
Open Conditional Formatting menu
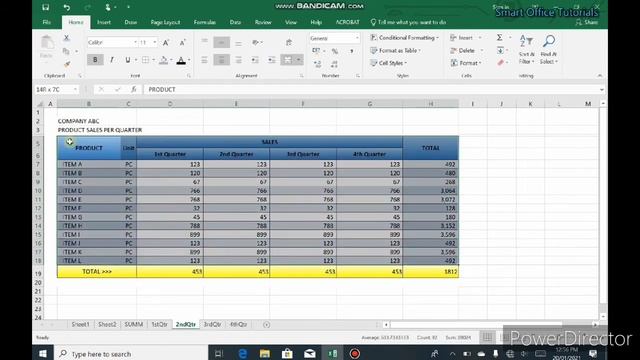(x=404, y=38)
